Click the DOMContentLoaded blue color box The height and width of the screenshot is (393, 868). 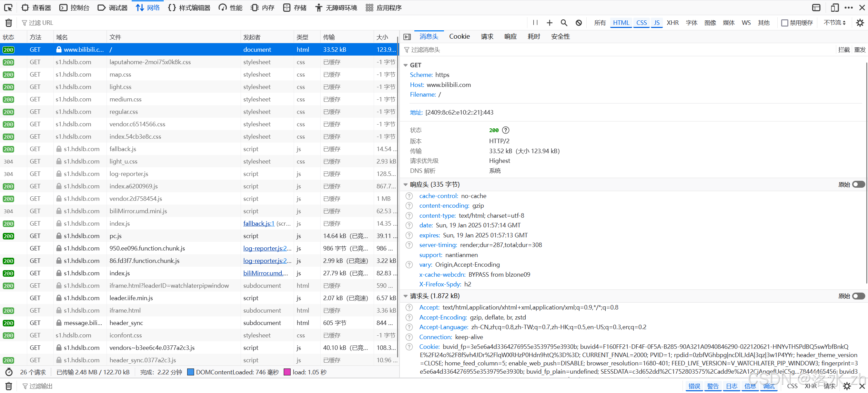(x=190, y=372)
